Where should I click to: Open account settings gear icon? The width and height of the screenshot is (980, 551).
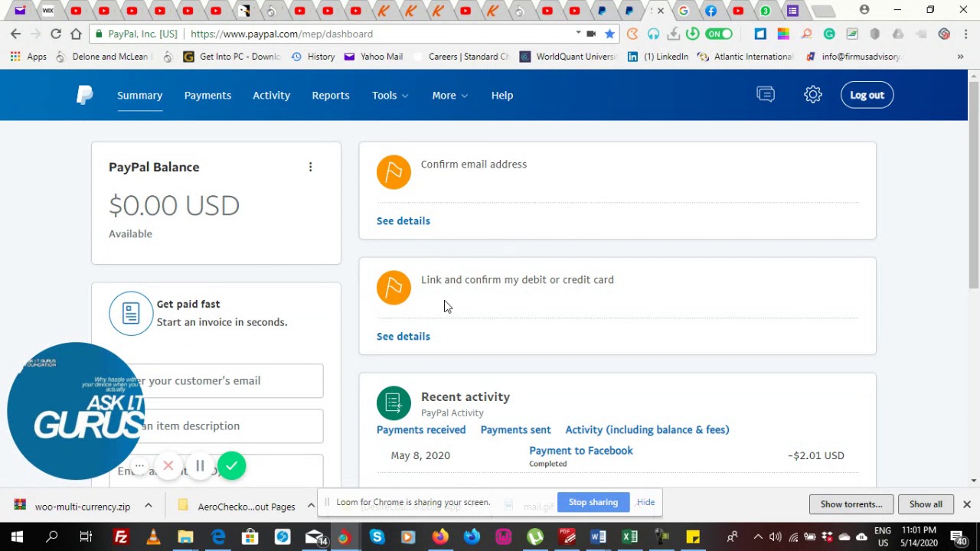tap(813, 94)
